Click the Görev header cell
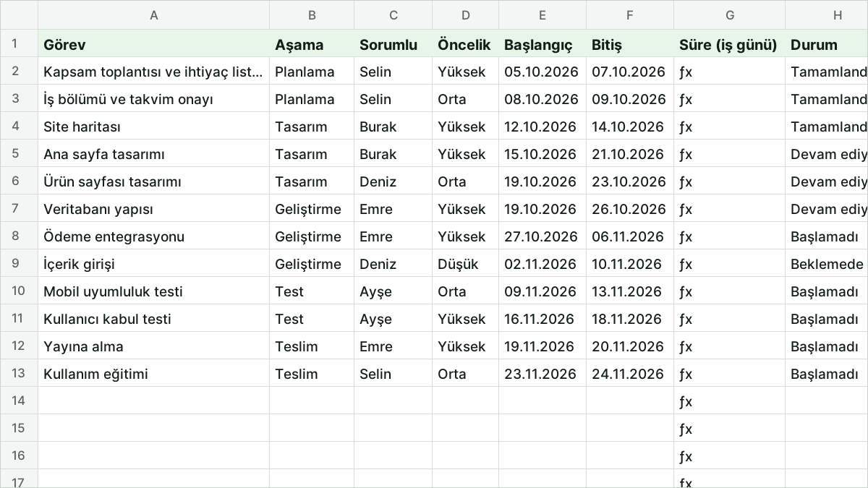 coord(153,44)
